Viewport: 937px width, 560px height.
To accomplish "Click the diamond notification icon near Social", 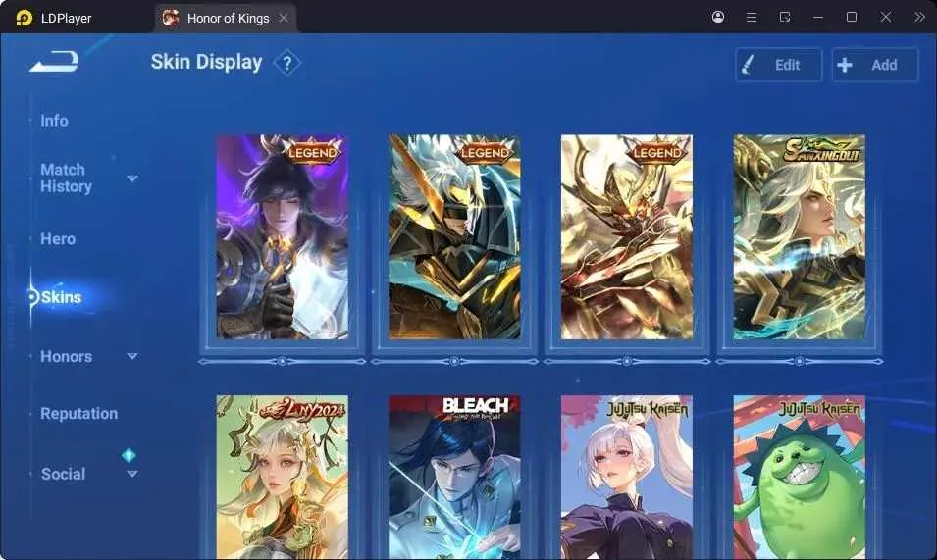I will pos(129,455).
